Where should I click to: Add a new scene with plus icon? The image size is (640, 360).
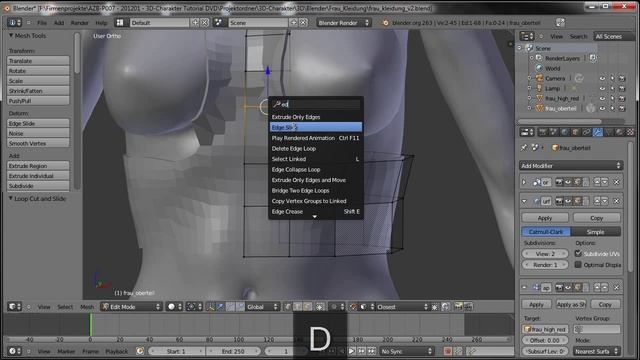pyautogui.click(x=293, y=22)
